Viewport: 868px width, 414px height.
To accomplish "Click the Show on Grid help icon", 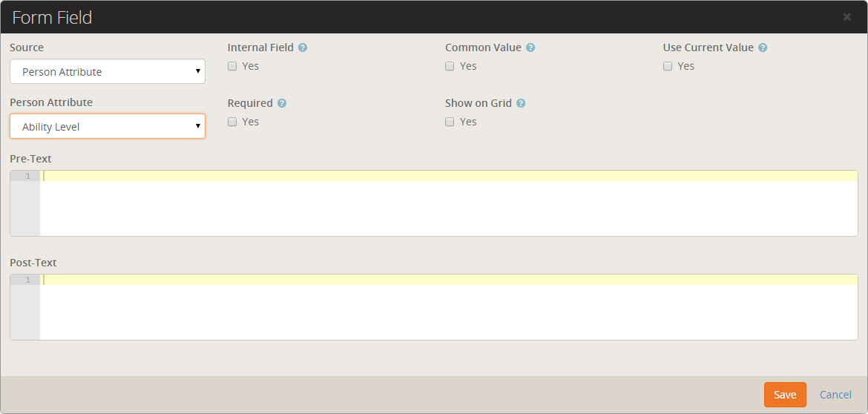I will click(x=521, y=103).
